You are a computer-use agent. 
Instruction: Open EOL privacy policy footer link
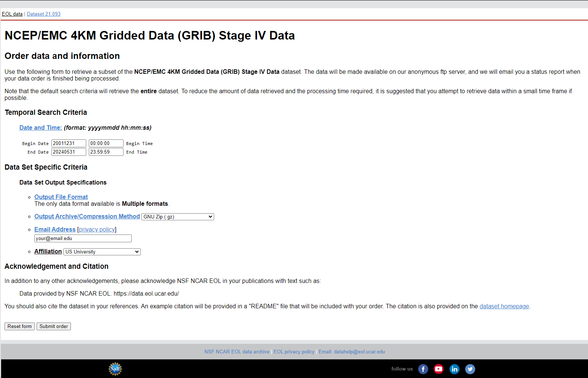tap(294, 352)
